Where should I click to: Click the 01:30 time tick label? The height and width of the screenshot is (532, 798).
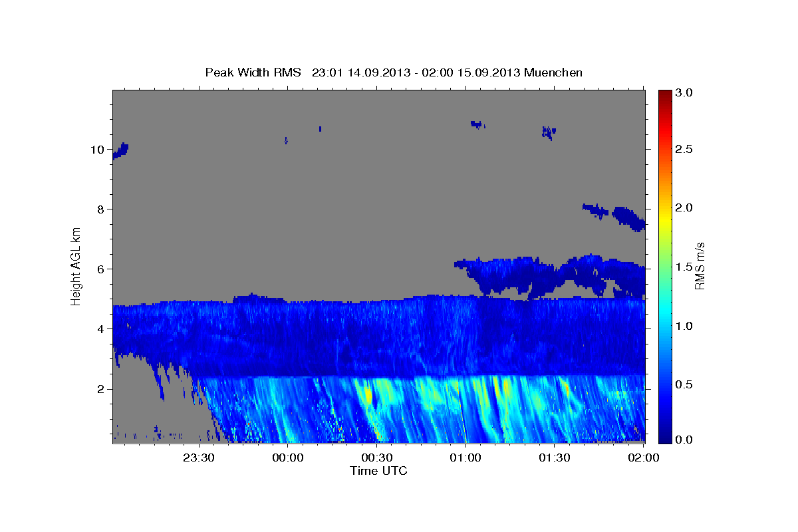pyautogui.click(x=555, y=458)
